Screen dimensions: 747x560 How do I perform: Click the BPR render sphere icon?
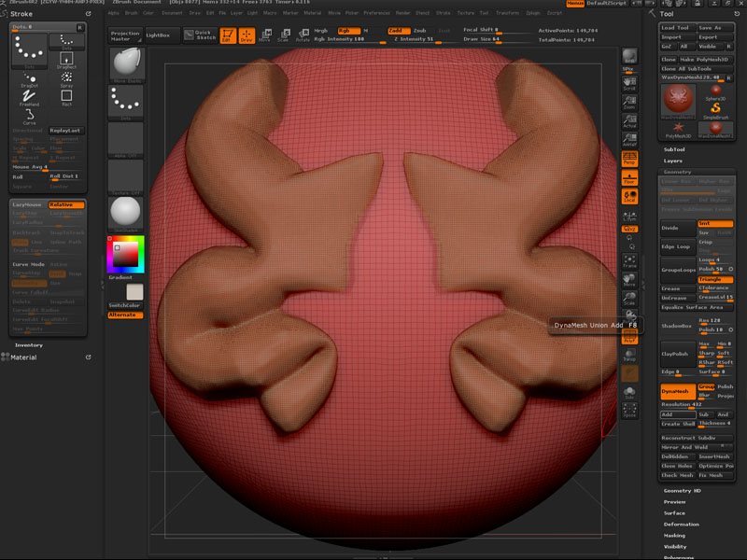(629, 58)
